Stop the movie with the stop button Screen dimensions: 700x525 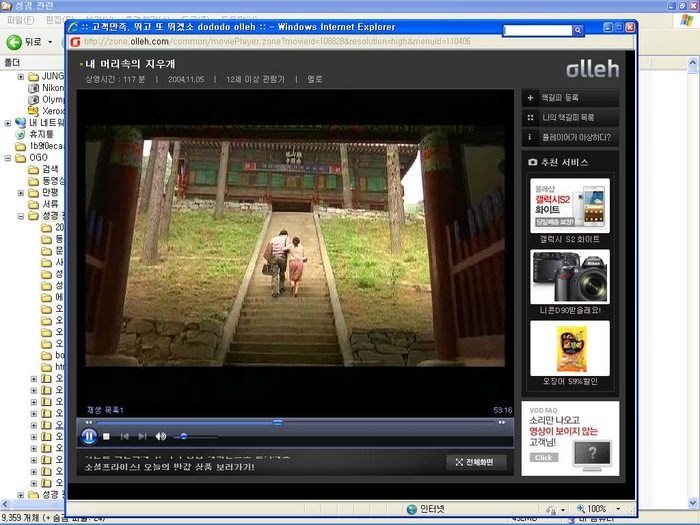click(x=106, y=437)
